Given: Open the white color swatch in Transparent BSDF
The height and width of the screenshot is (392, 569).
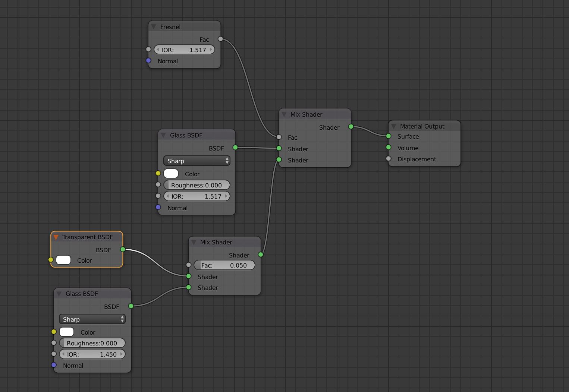Looking at the screenshot, I should point(63,260).
